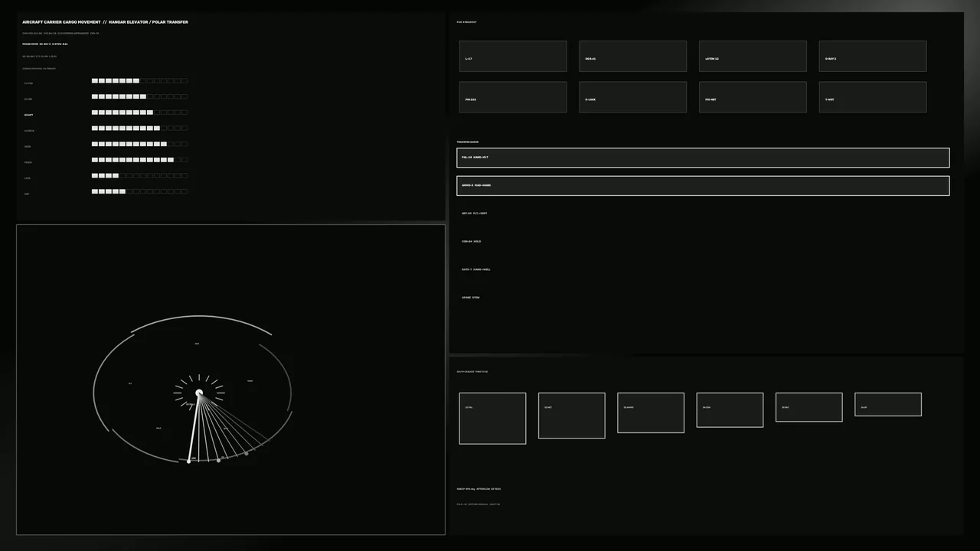Select the S3 AMMO cascade card

click(x=651, y=412)
